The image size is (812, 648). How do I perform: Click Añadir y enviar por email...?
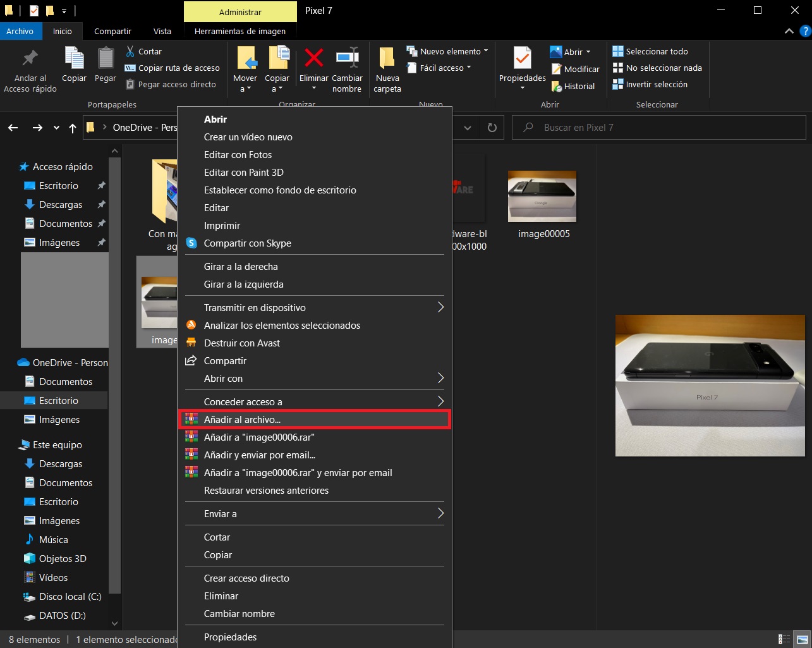(x=315, y=455)
